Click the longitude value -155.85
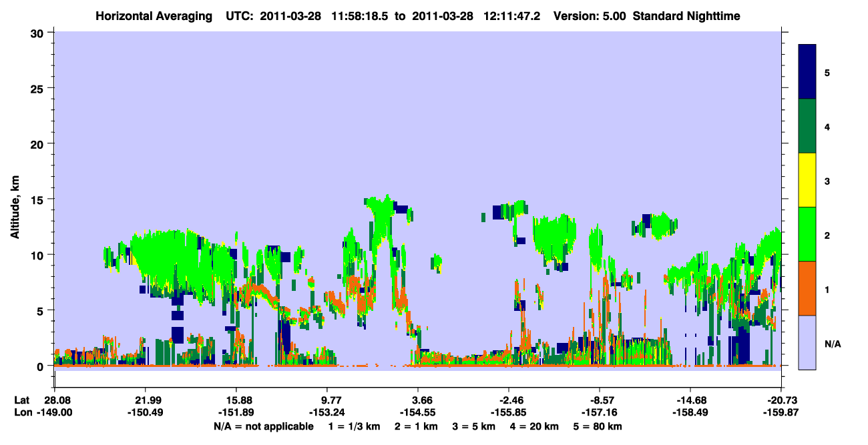 (509, 412)
